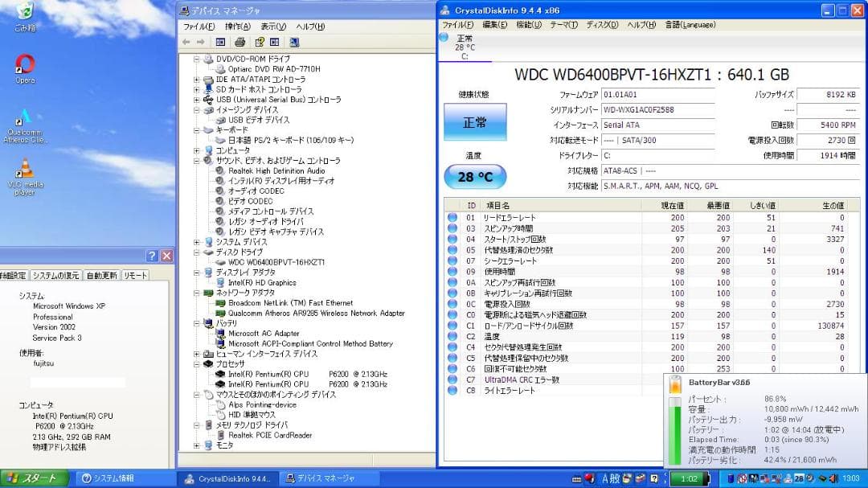868x488 pixels.
Task: Switch to CrystalDiskInfo 9.4.4 taskbar button
Action: (227, 478)
